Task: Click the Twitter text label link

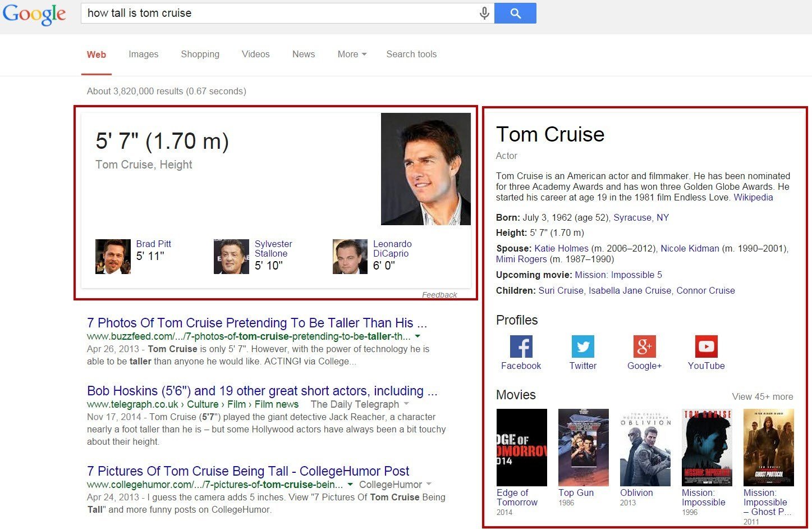Action: tap(583, 366)
